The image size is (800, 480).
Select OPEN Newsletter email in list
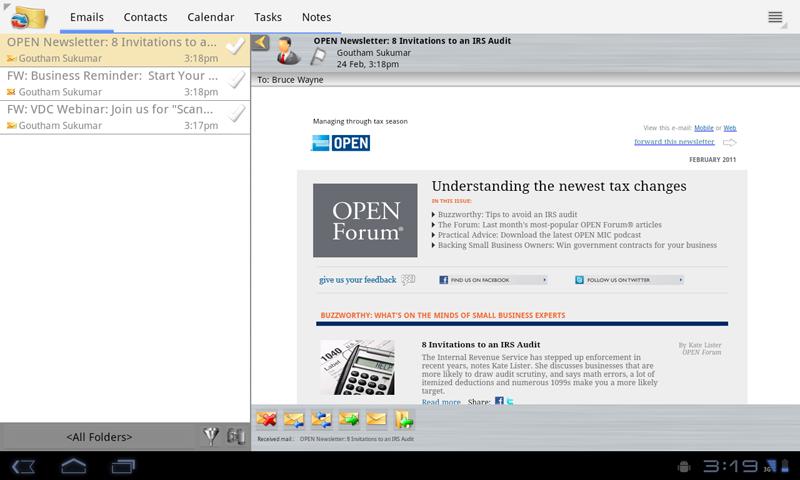coord(125,50)
